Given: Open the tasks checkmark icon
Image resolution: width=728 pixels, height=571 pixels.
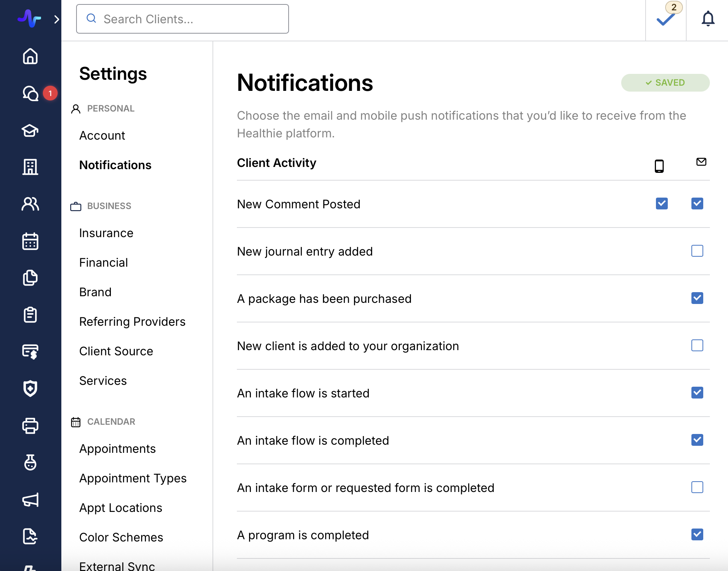Looking at the screenshot, I should pos(666,19).
